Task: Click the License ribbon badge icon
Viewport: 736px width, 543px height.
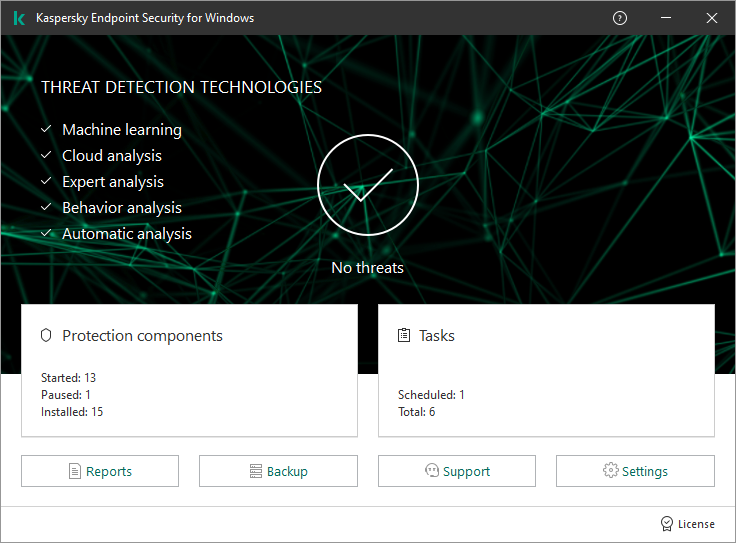Action: point(667,524)
